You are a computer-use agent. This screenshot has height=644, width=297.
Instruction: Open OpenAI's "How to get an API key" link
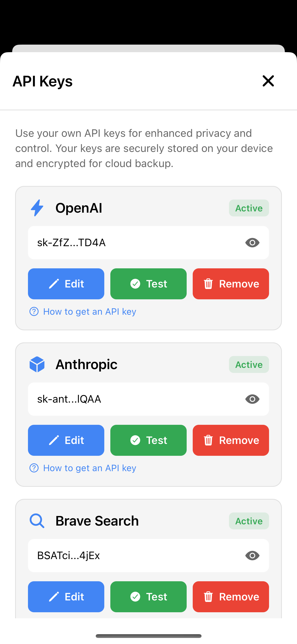pyautogui.click(x=89, y=312)
